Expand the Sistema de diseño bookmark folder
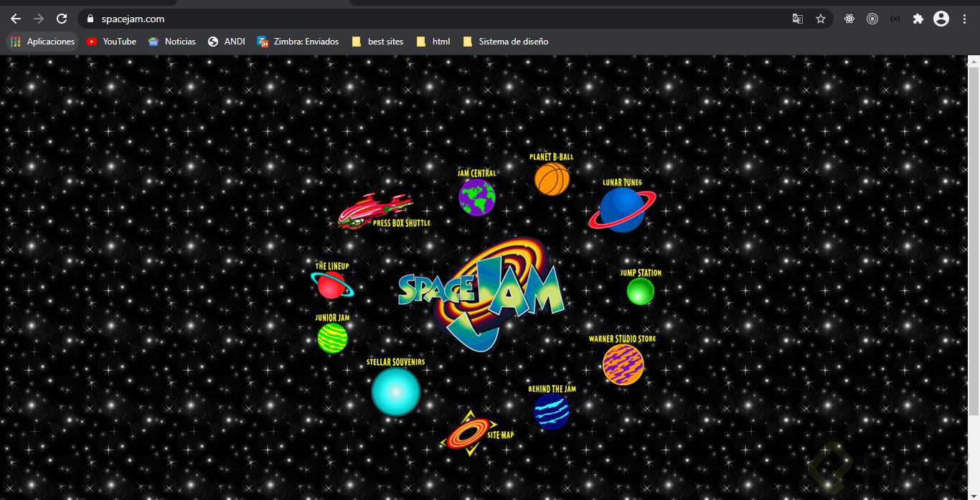 pyautogui.click(x=506, y=42)
